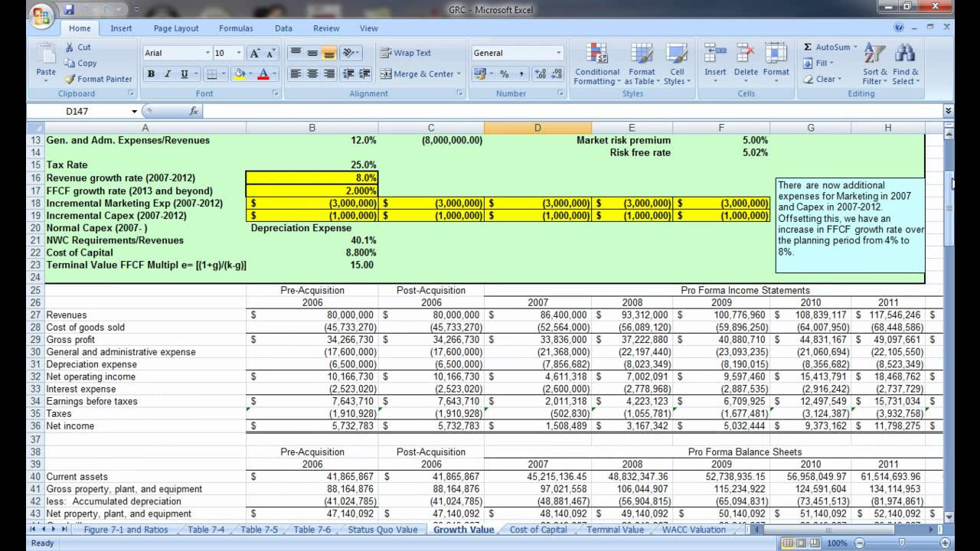Select the Cost of Capital sheet tab
Screen dimensions: 980x551
tap(538, 530)
